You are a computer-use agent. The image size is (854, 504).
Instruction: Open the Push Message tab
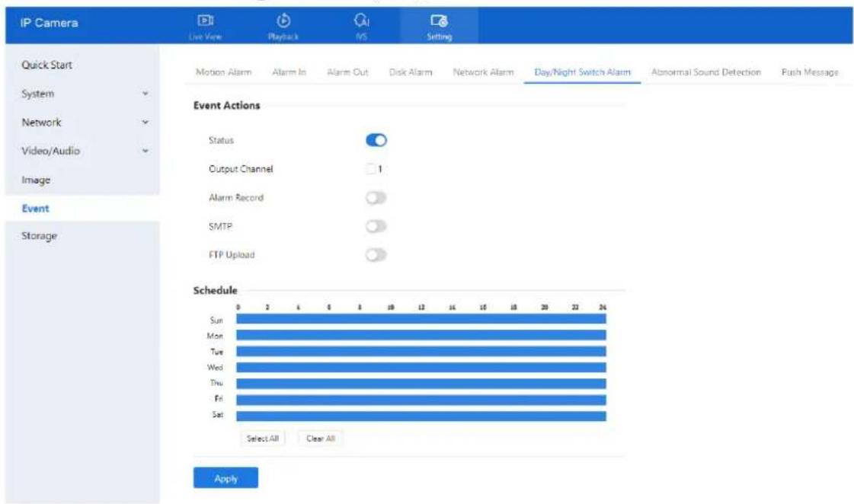click(809, 72)
